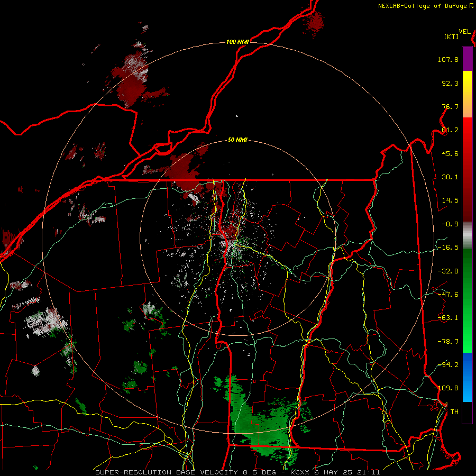Click the -16.5 velocity scale value
Screen dimensions: 476x476
coord(448,248)
